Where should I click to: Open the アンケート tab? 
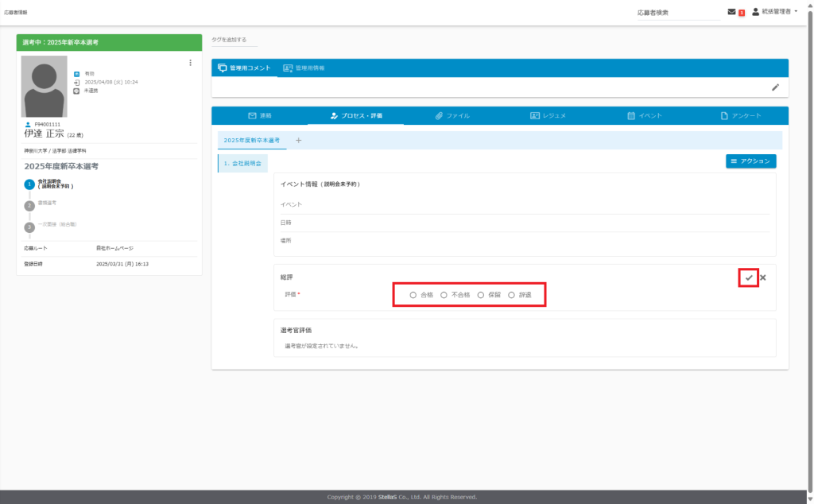[741, 116]
